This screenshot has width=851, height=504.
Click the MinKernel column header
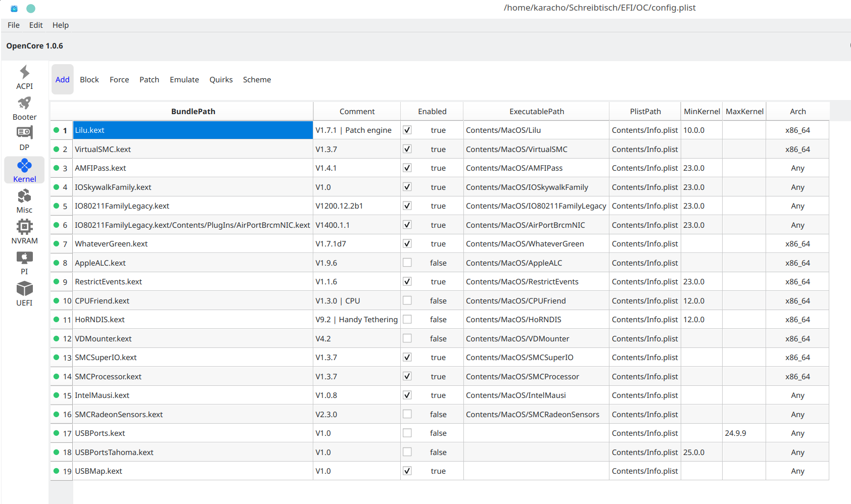click(x=701, y=112)
